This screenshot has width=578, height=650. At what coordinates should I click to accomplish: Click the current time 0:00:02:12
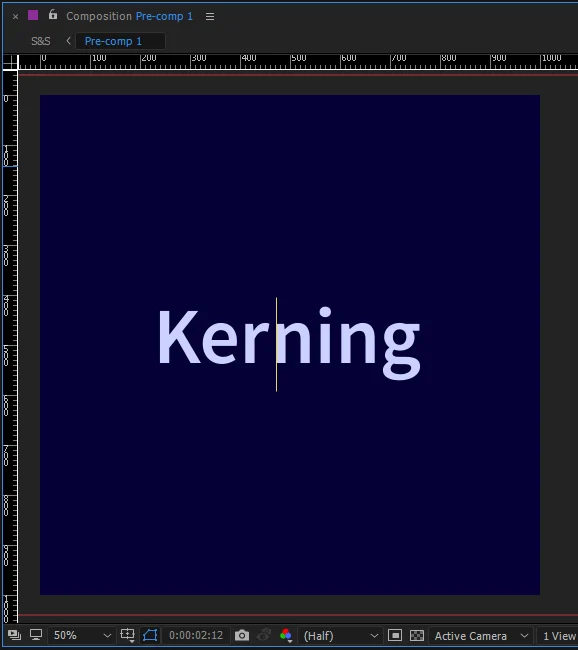point(196,635)
